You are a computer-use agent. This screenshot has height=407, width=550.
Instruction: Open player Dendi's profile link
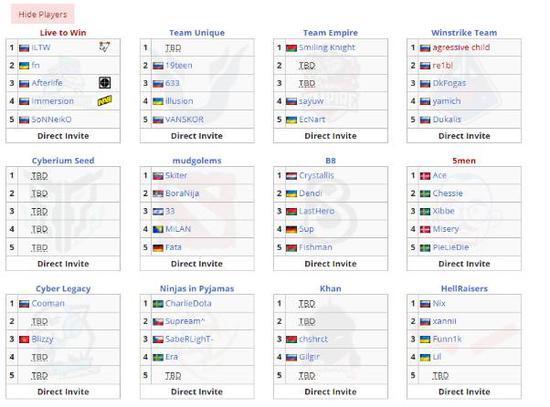pyautogui.click(x=310, y=193)
